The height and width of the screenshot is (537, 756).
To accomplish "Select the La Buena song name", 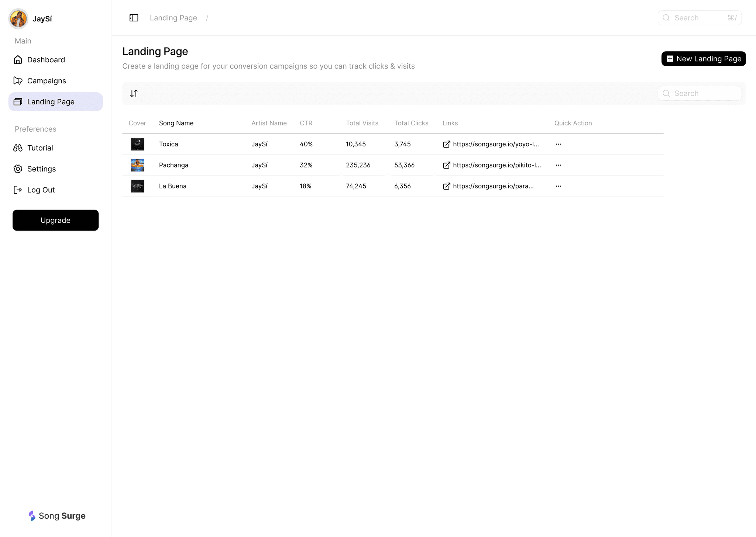I will point(173,186).
